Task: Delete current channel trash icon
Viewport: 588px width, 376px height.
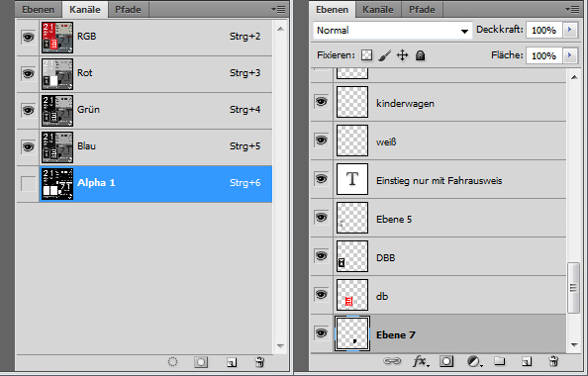Action: point(259,362)
